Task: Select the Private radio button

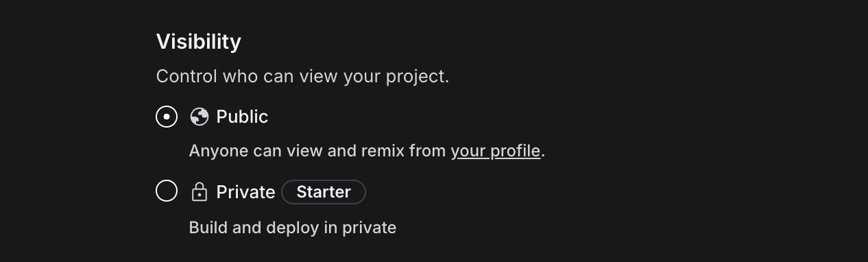Action: [x=167, y=191]
